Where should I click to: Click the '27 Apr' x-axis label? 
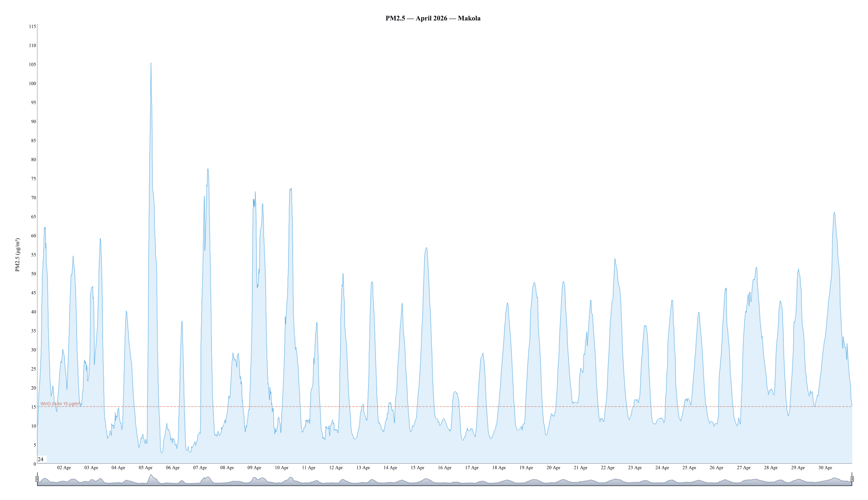pyautogui.click(x=744, y=468)
